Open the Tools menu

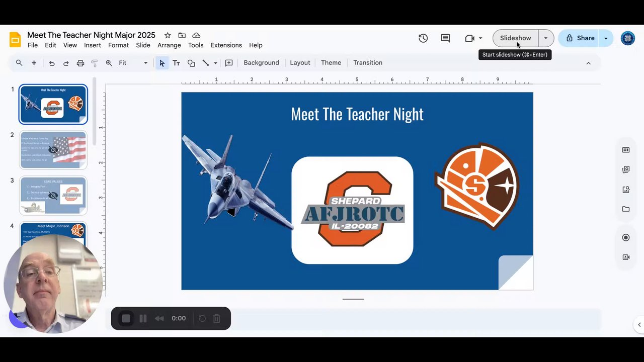196,45
